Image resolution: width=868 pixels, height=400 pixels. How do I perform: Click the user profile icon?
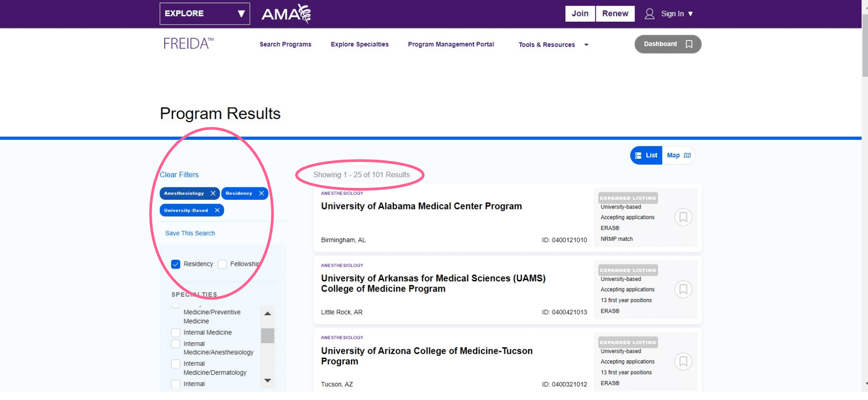pos(649,14)
